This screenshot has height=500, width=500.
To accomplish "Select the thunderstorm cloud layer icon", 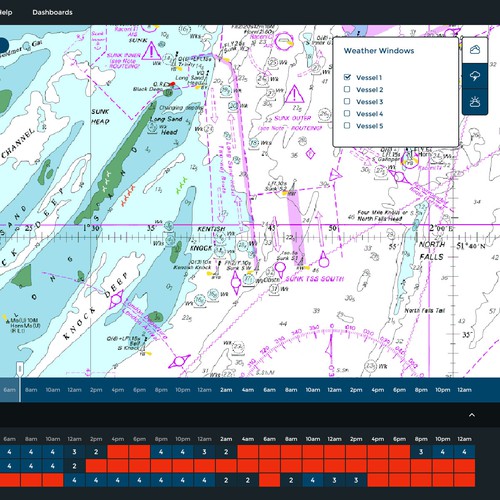I will click(x=475, y=76).
